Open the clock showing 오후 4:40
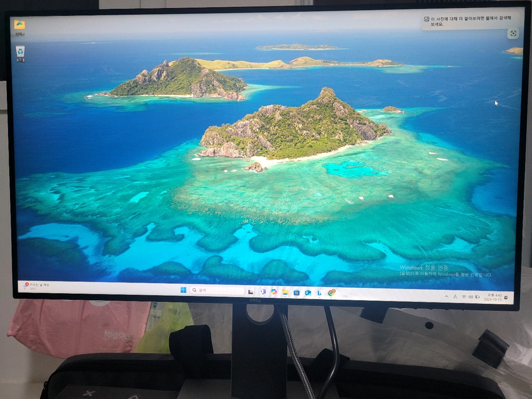 pyautogui.click(x=494, y=297)
